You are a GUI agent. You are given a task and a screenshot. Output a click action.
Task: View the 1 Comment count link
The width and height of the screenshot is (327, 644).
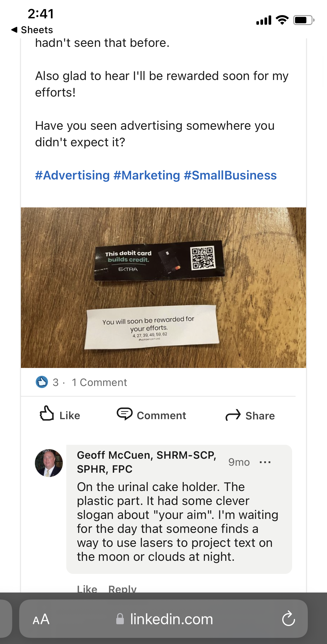(x=99, y=383)
